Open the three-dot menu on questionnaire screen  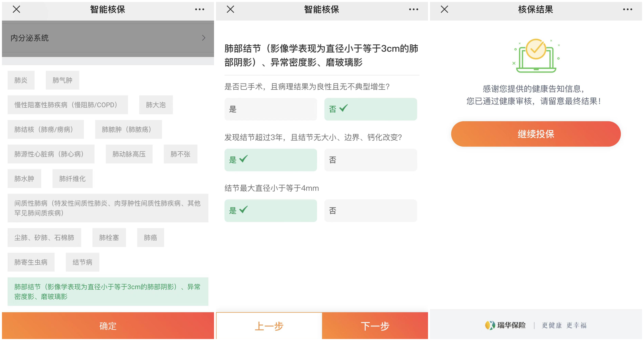(x=413, y=9)
